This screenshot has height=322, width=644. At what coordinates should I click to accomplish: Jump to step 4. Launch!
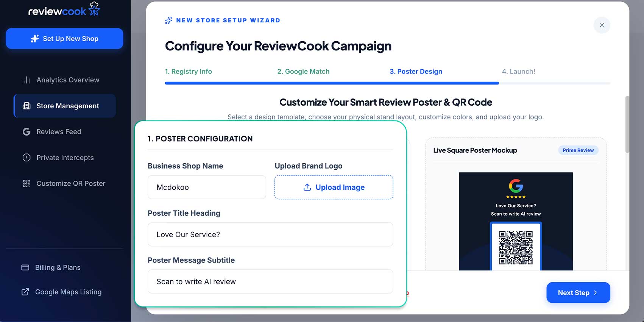tap(518, 71)
